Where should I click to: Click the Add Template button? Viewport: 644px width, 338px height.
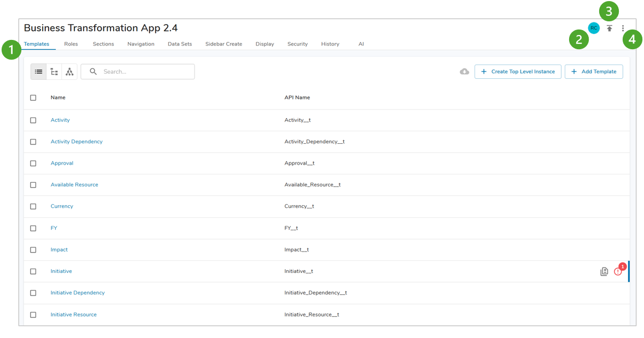point(594,72)
